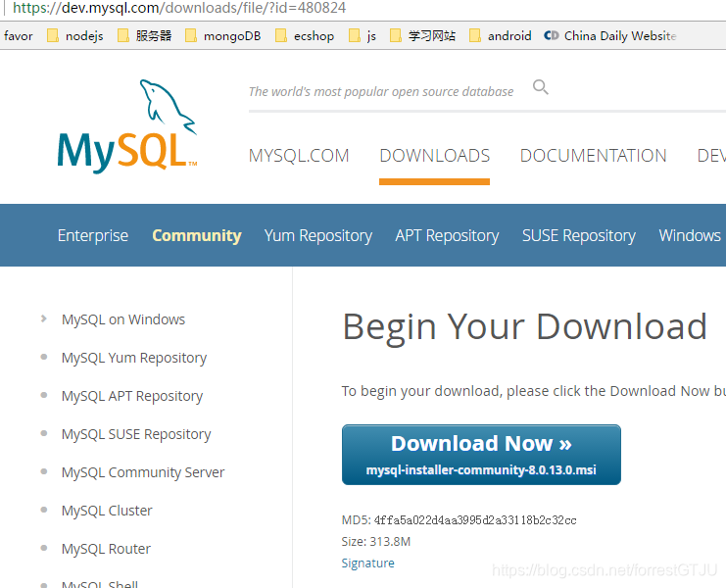Open MySQL Yum Repository sidebar link

point(134,358)
